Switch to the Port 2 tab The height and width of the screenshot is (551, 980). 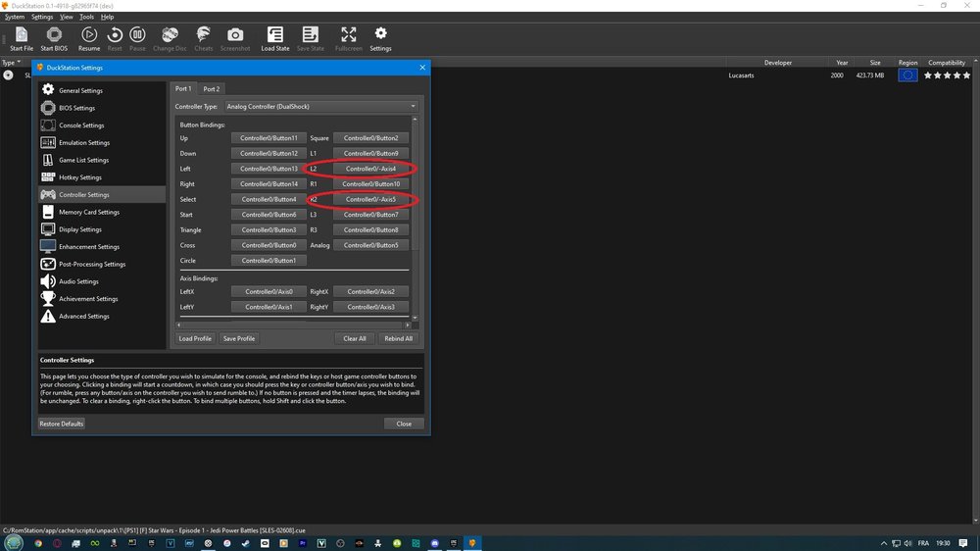tap(212, 89)
